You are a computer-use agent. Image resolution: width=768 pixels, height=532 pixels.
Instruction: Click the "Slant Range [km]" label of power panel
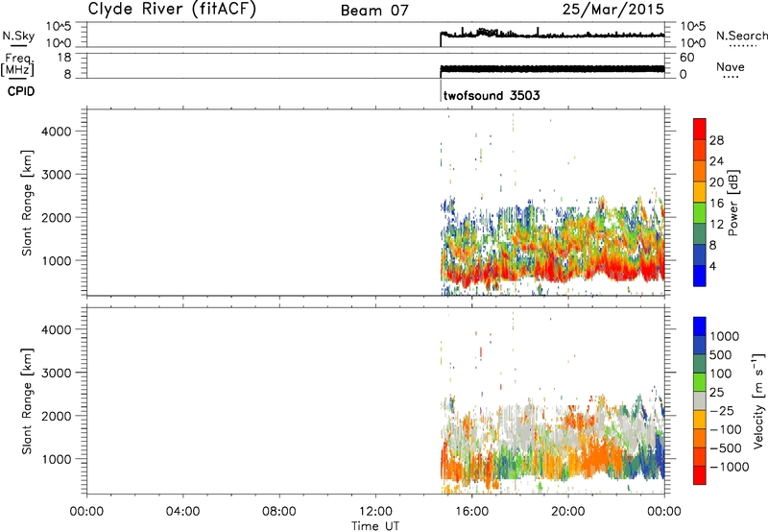point(27,203)
